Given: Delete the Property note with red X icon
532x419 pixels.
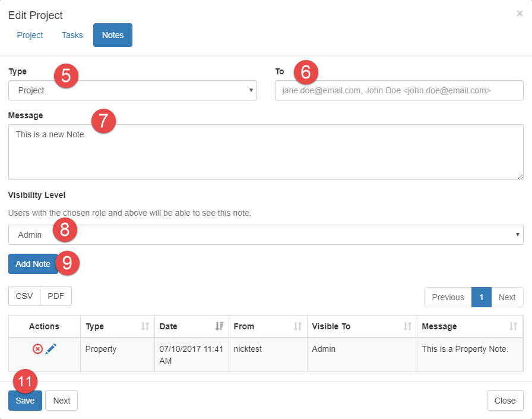Looking at the screenshot, I should tap(37, 349).
